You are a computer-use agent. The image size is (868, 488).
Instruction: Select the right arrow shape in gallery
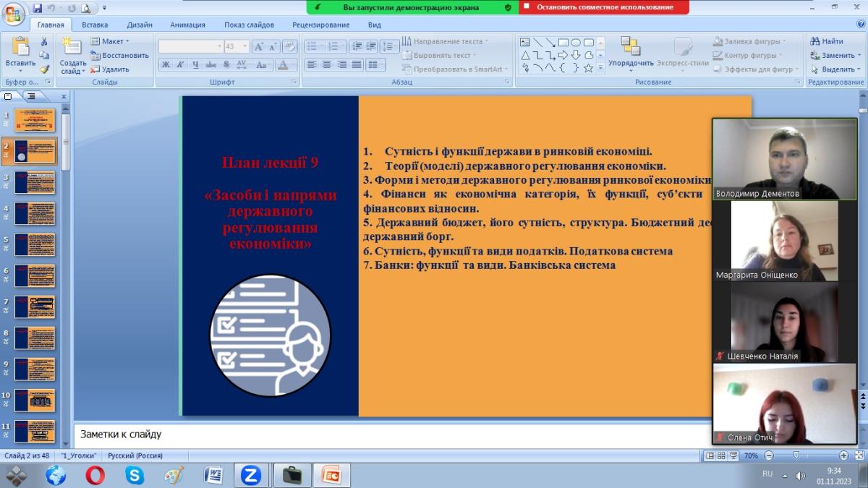tap(563, 55)
